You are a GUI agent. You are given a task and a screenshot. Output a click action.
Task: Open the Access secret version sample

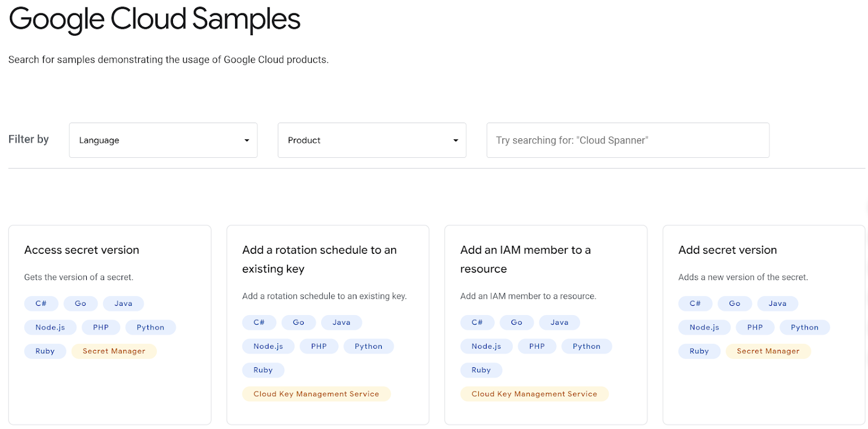point(82,250)
